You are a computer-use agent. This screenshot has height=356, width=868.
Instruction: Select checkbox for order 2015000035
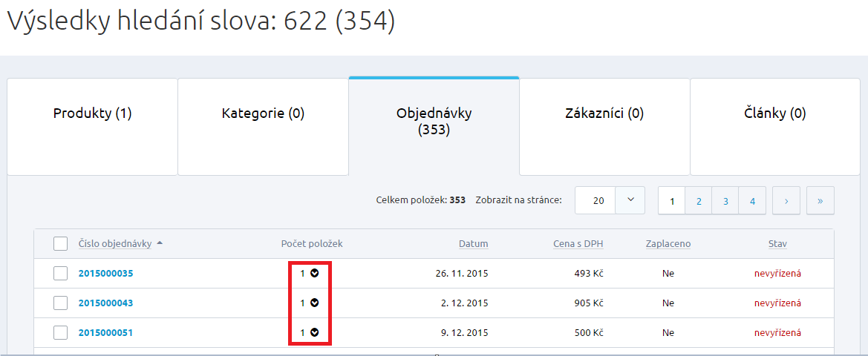click(x=61, y=273)
